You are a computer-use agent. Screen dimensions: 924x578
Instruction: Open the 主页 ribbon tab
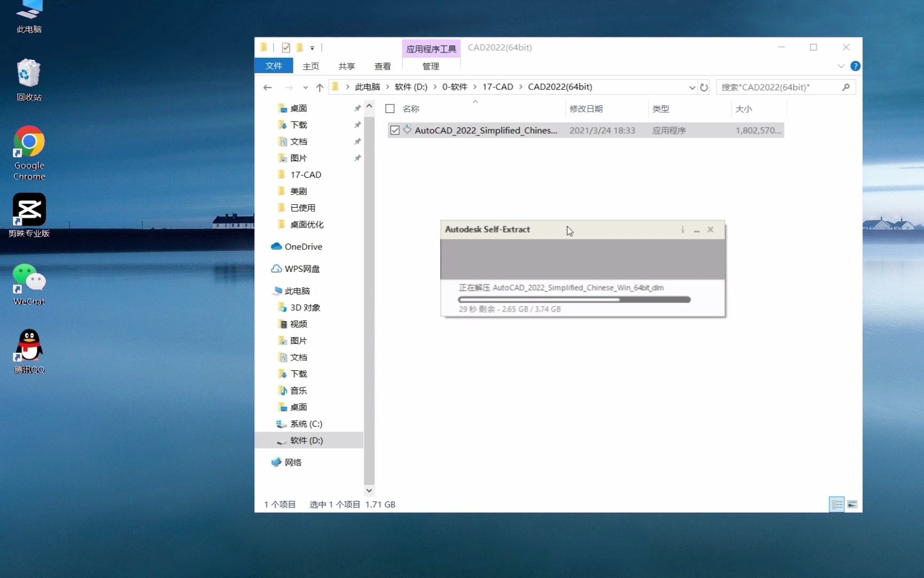(x=311, y=66)
